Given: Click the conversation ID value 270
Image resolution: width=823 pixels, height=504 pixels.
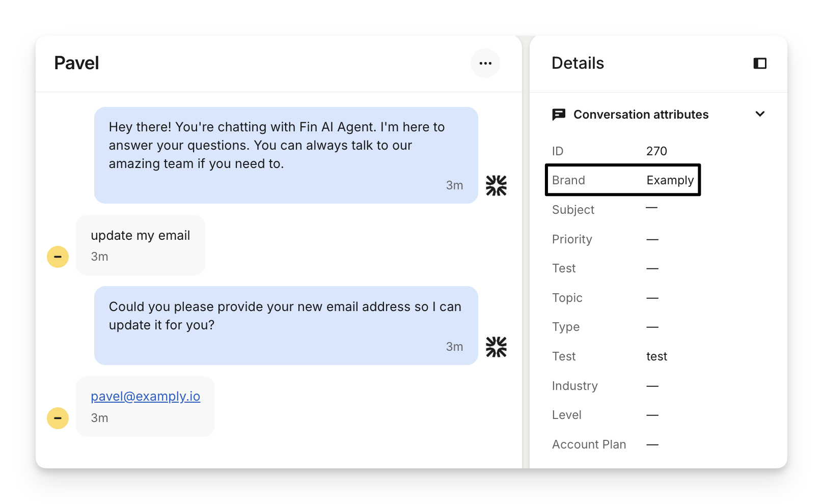Looking at the screenshot, I should click(656, 151).
